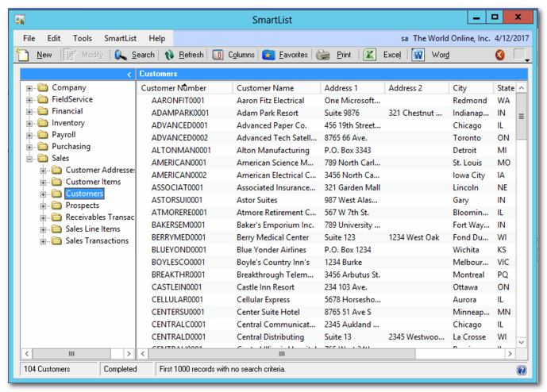Click the Refresh button label
The image size is (547, 392).
[191, 55]
